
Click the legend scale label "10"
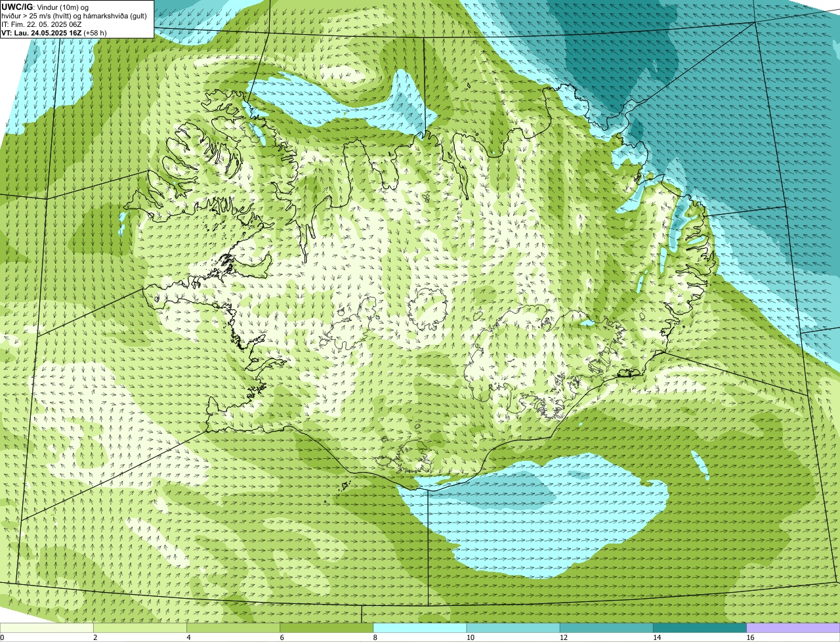pos(470,637)
